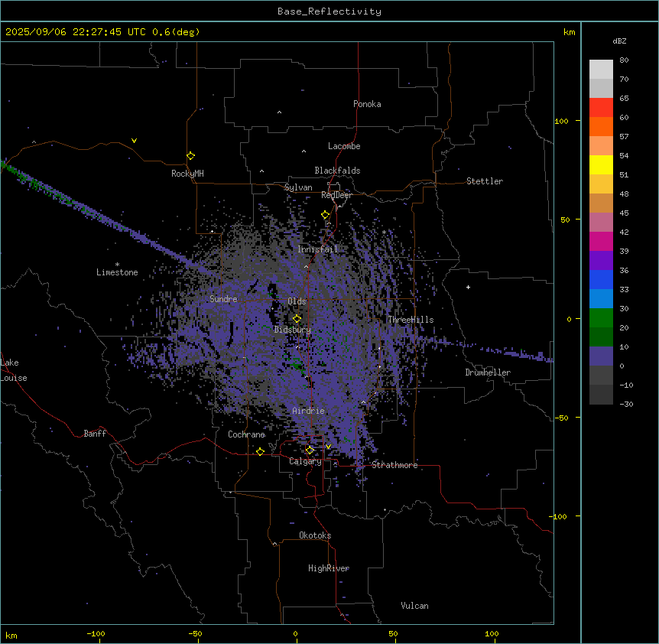Click the Calgary city label
Viewport: 659px width, 644px height.
pos(306,461)
